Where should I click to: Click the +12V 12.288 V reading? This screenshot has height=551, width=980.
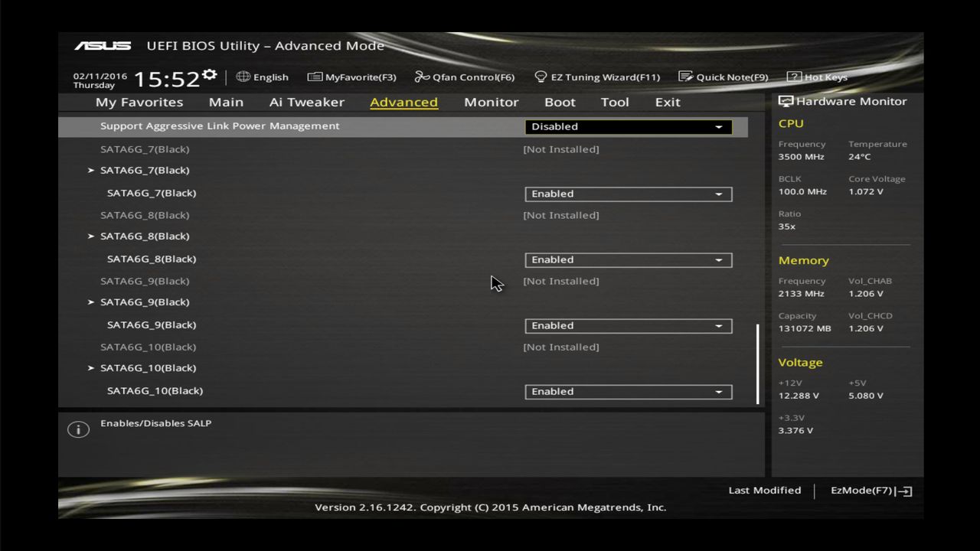coord(799,396)
